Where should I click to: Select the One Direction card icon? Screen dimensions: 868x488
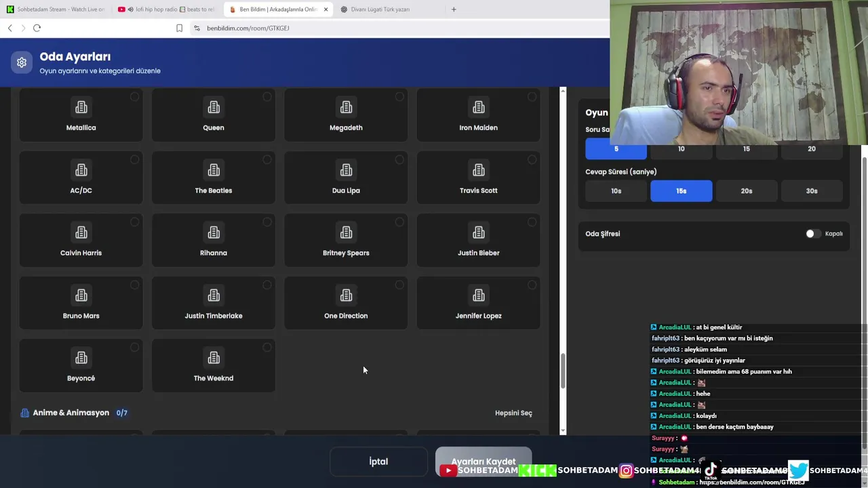pos(346,296)
